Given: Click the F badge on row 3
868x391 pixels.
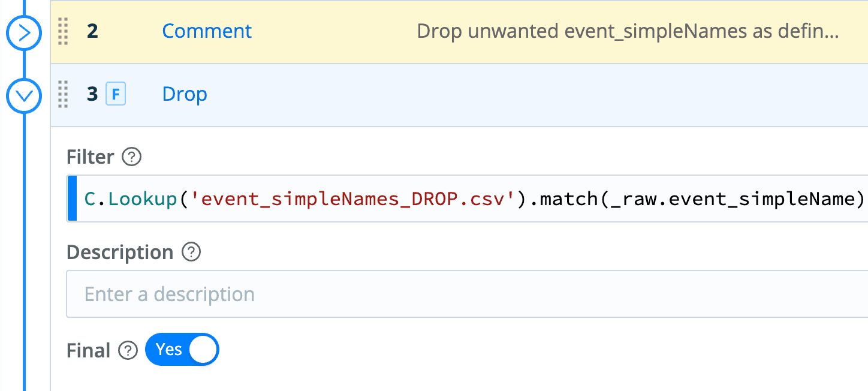Looking at the screenshot, I should tap(116, 95).
